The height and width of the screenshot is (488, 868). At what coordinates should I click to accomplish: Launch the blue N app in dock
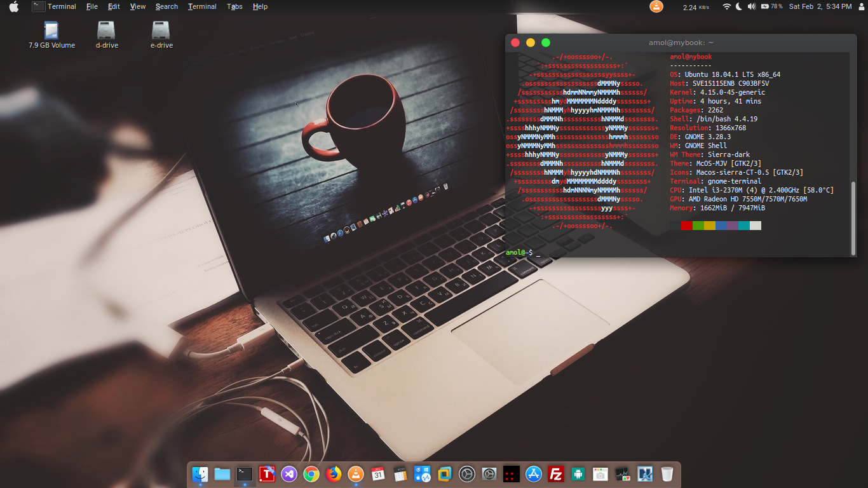click(x=645, y=474)
